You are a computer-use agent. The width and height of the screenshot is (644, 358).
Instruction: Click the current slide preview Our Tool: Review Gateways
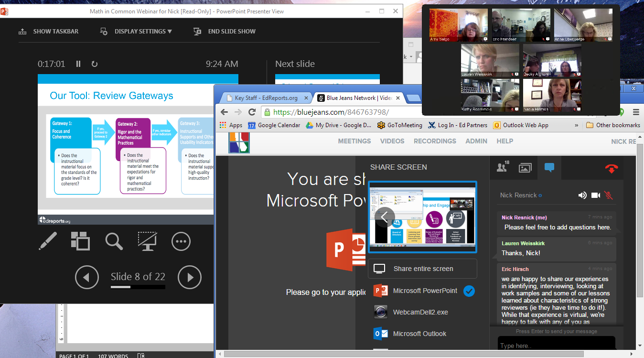click(126, 150)
